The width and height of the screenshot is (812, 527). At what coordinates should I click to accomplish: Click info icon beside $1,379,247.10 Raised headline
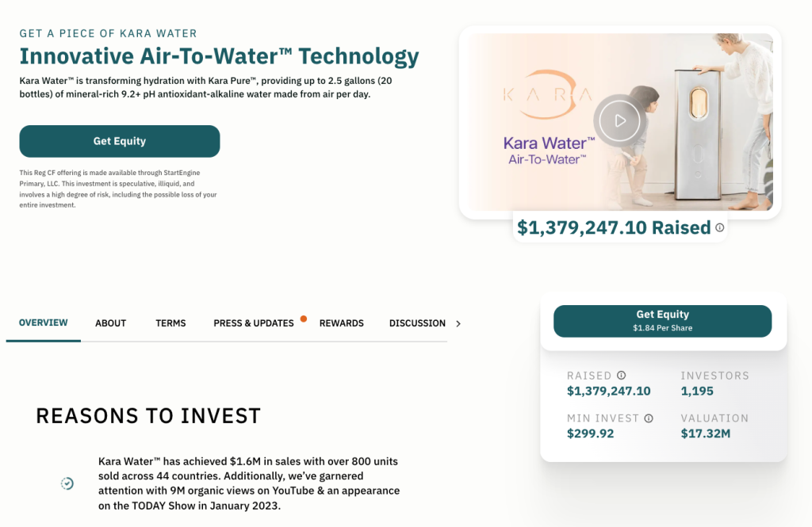pos(720,227)
